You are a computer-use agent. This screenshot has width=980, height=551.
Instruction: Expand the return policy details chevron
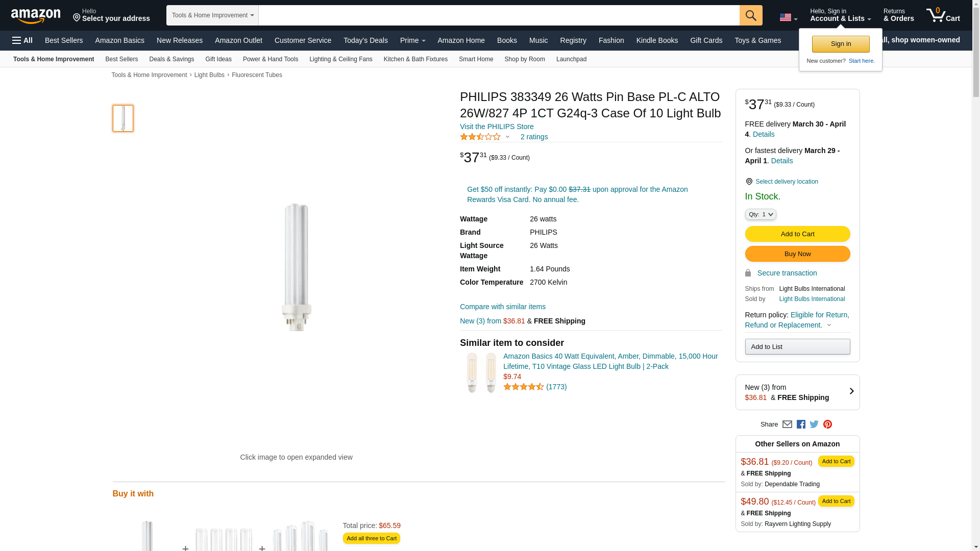(x=829, y=325)
